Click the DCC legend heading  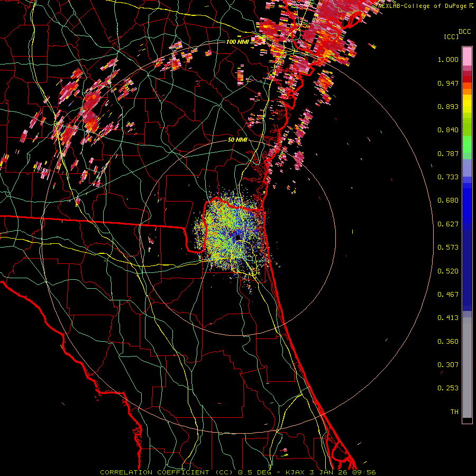tap(464, 31)
